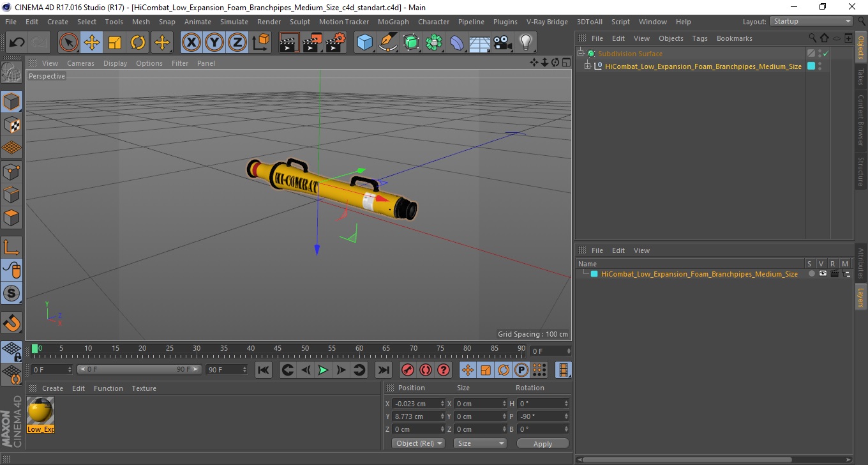Open the Layout dropdown set to Startup
This screenshot has width=868, height=465.
pos(812,21)
